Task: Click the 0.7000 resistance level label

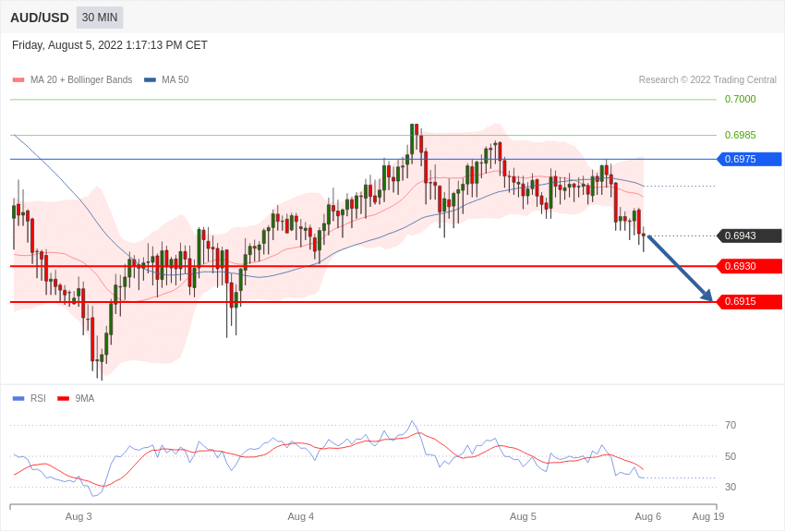Action: (x=741, y=99)
